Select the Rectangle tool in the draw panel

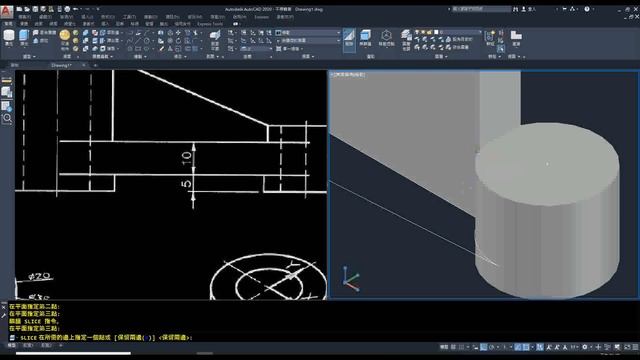[138, 49]
